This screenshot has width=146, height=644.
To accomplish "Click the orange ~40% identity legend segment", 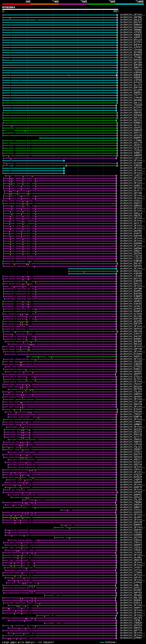I will coord(45,4).
